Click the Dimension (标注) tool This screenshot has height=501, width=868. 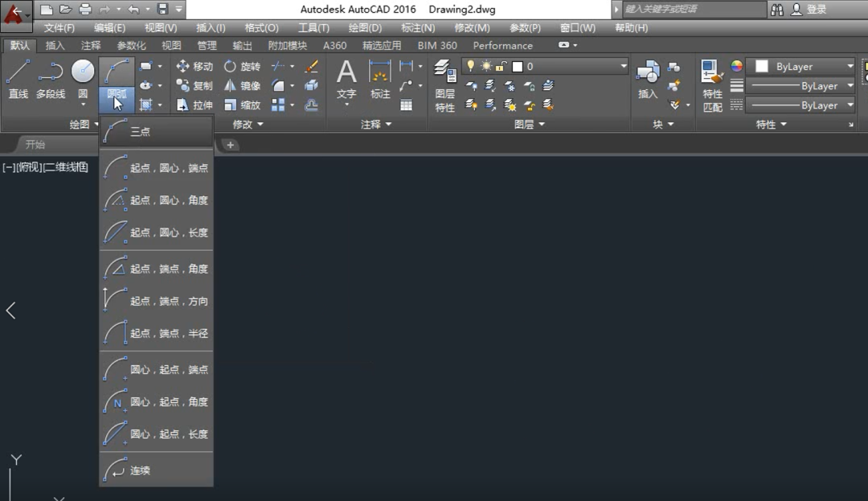(x=379, y=80)
